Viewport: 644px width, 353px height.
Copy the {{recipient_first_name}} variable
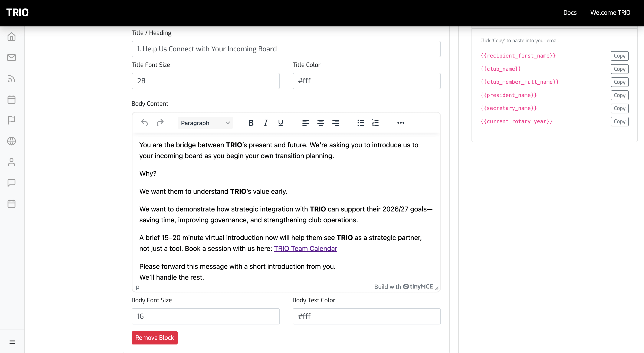(620, 56)
